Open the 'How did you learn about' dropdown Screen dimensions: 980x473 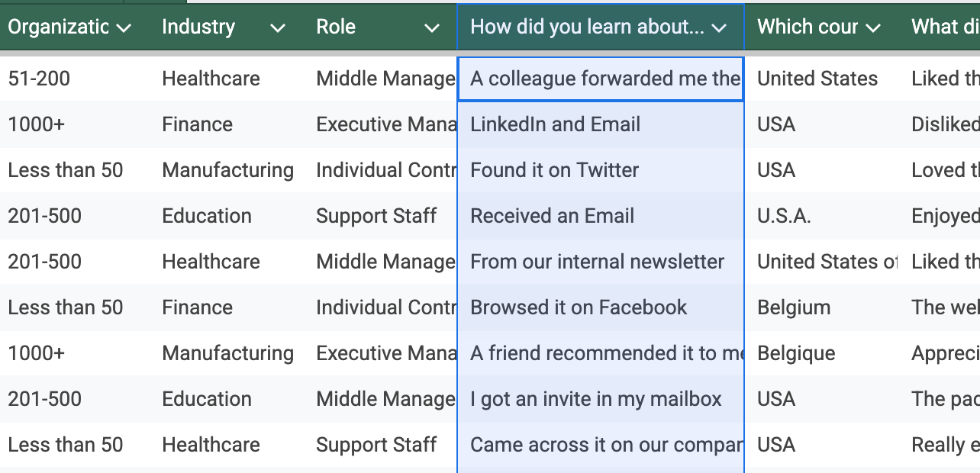[718, 28]
